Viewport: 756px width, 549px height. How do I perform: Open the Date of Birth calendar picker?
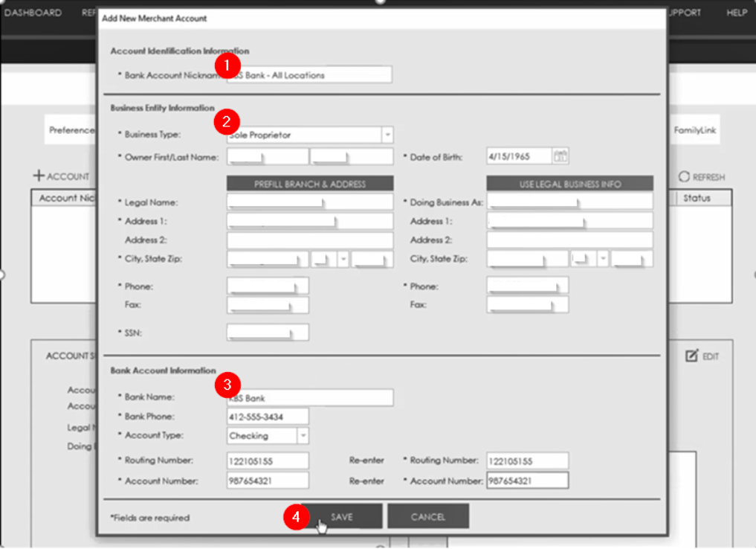(x=561, y=156)
